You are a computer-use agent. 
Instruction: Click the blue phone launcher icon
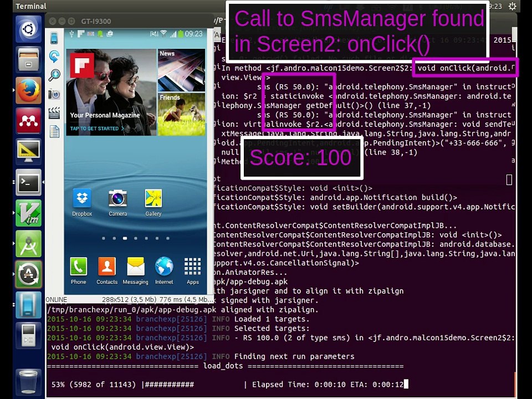[28, 305]
